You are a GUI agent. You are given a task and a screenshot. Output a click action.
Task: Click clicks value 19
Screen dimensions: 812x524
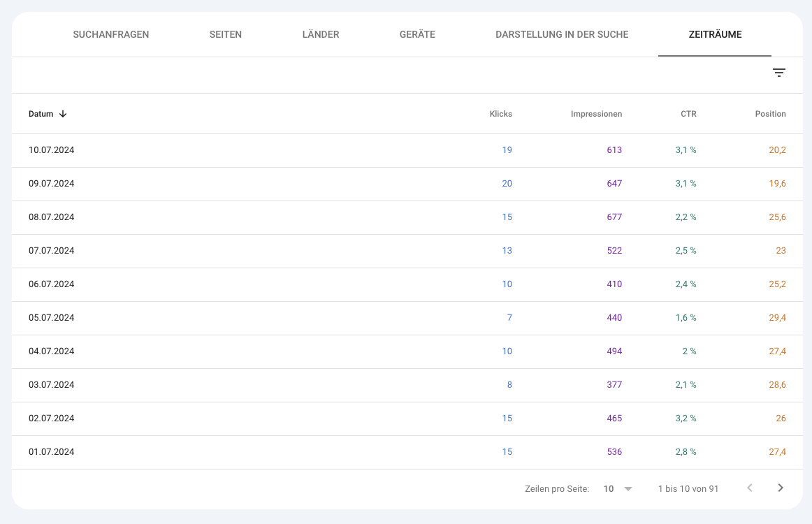coord(507,150)
